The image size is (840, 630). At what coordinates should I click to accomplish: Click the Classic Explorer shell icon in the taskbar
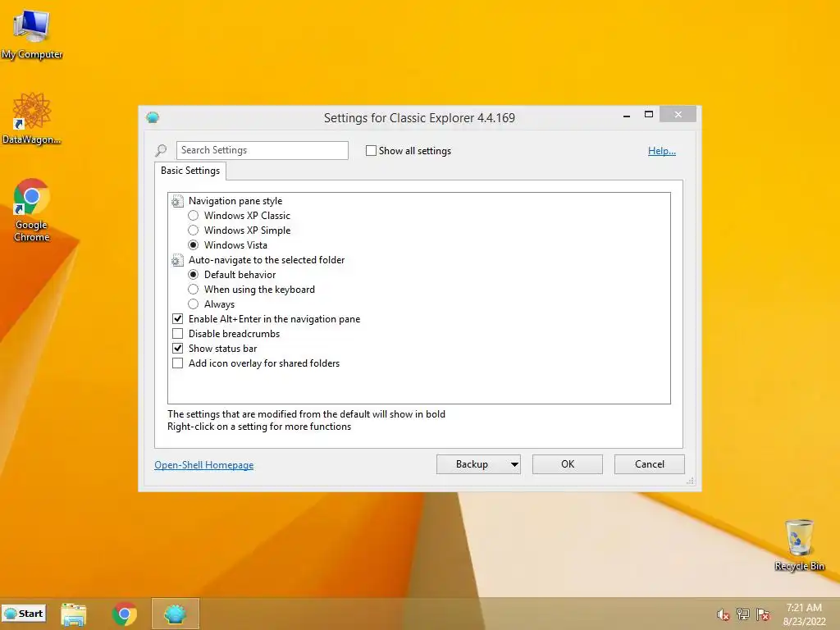(x=176, y=614)
